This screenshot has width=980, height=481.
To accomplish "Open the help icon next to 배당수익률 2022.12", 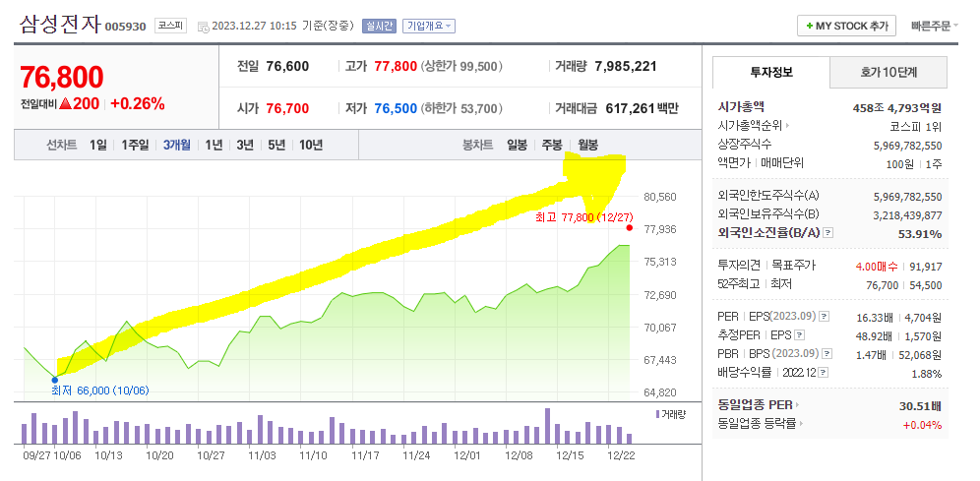I will [x=824, y=373].
